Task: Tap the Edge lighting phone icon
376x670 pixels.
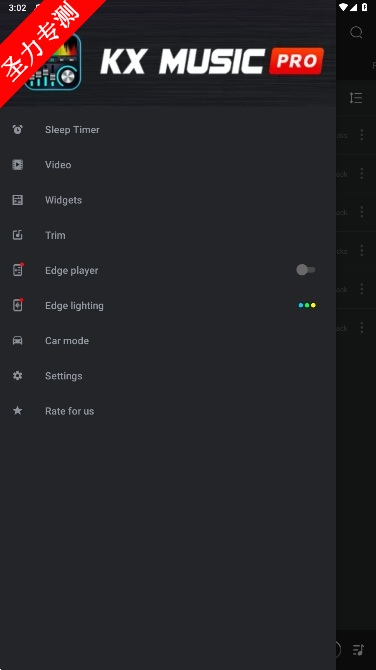Action: point(18,305)
